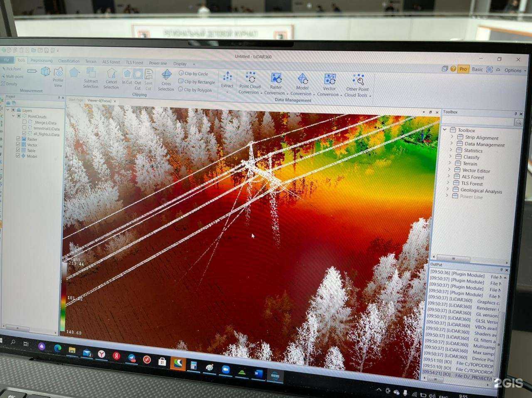Uncheck the all_flights.LiData layer checkbox
The height and width of the screenshot is (398, 532).
click(x=24, y=134)
